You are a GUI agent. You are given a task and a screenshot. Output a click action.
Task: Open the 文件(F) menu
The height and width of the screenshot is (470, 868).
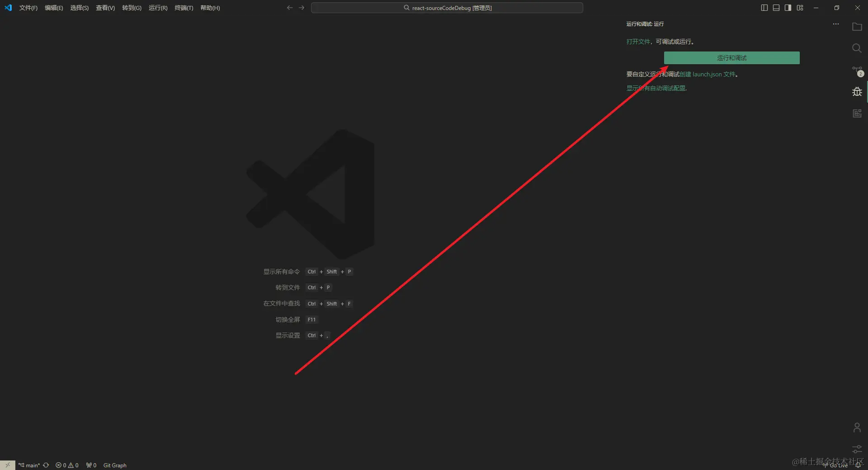[x=28, y=8]
